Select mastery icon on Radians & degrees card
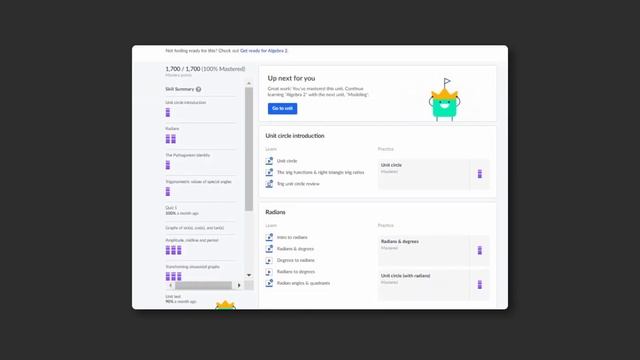This screenshot has width=640, height=360. coord(480,250)
